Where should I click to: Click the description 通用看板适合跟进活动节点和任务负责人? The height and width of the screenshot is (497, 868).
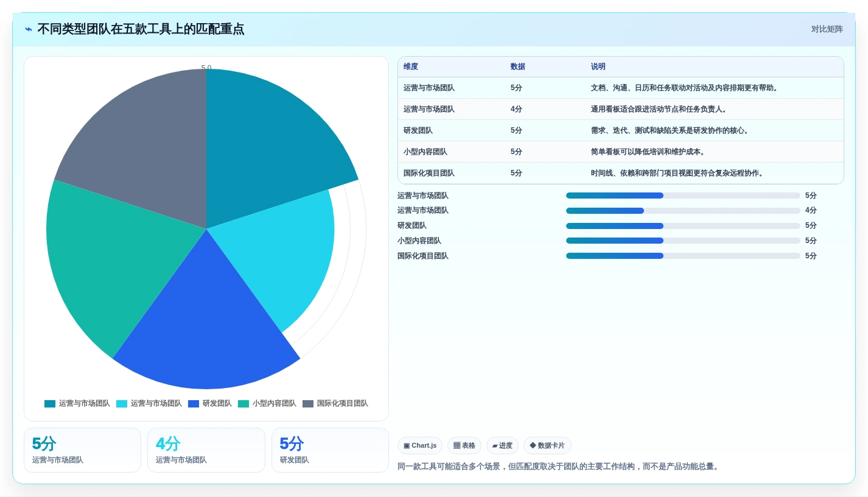click(x=660, y=110)
